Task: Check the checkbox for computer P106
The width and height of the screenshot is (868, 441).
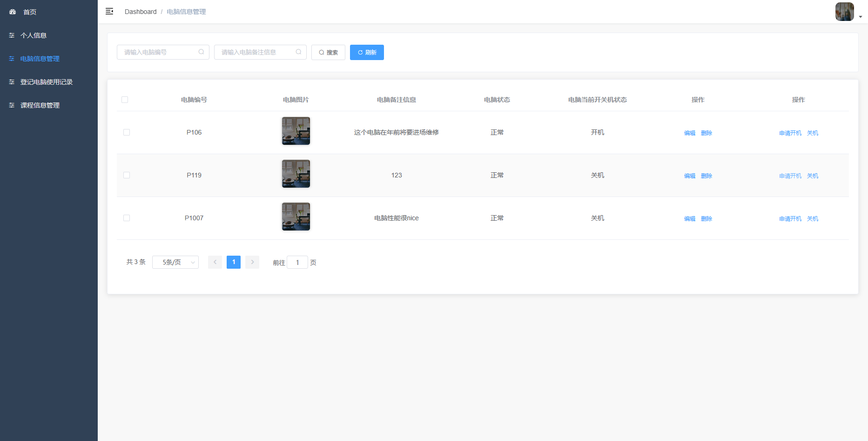Action: [x=126, y=132]
